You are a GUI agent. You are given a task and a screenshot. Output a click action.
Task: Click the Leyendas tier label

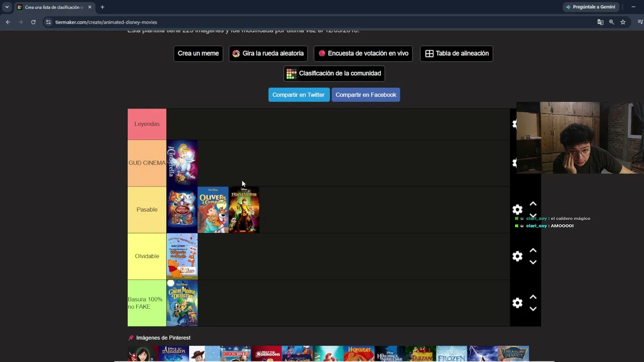pyautogui.click(x=147, y=124)
